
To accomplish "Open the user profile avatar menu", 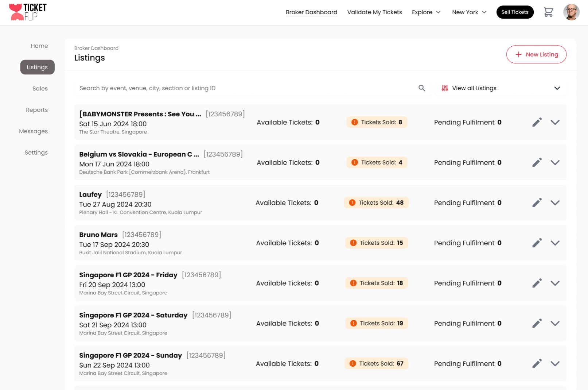I will [x=571, y=12].
